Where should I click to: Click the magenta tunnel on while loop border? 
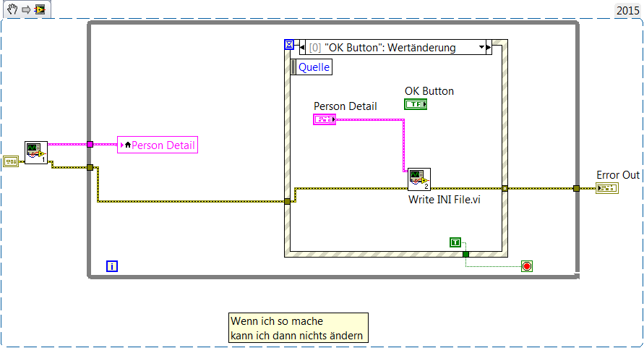point(90,145)
